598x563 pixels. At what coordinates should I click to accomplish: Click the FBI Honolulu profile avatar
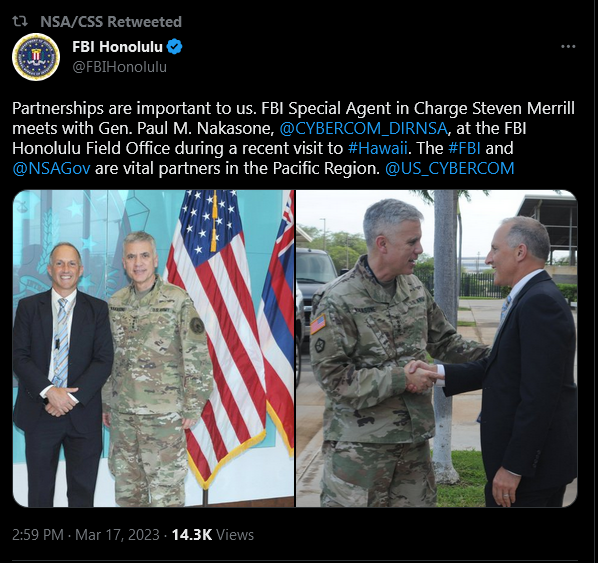36,57
